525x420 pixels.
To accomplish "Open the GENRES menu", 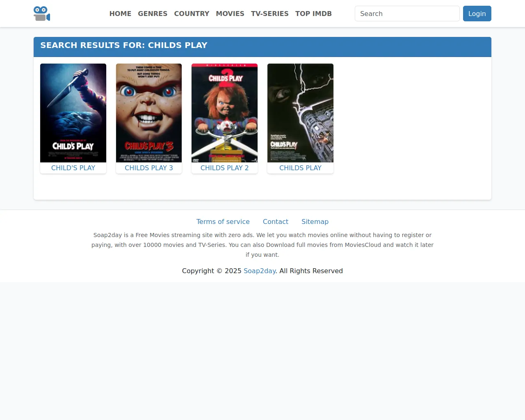I will coord(153,14).
